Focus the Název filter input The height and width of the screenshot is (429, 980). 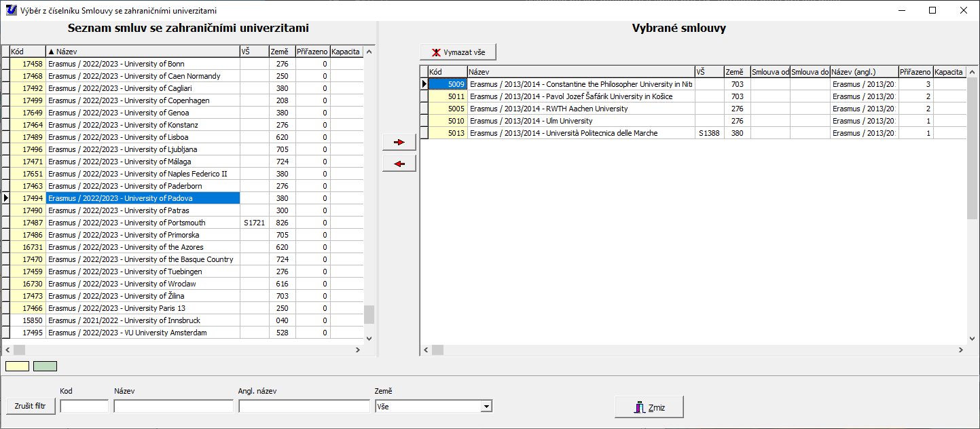(173, 406)
